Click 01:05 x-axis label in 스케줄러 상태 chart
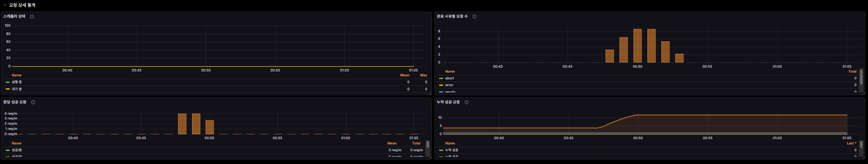 click(413, 70)
